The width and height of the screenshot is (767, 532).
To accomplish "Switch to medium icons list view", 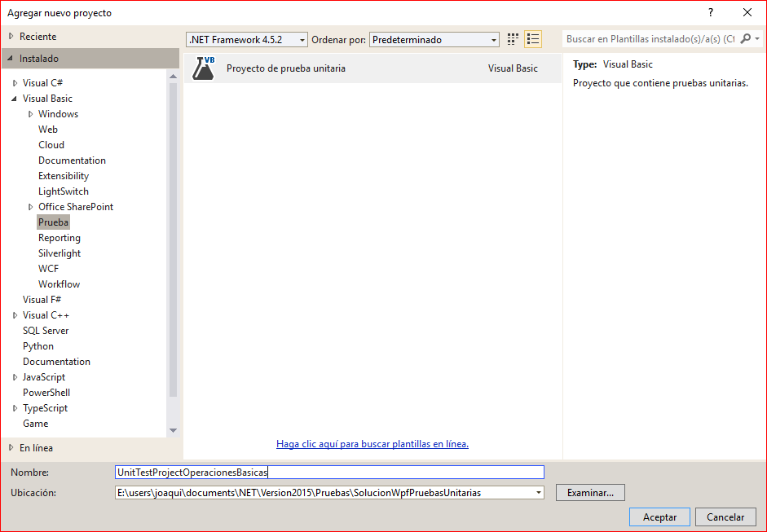I will pyautogui.click(x=533, y=39).
